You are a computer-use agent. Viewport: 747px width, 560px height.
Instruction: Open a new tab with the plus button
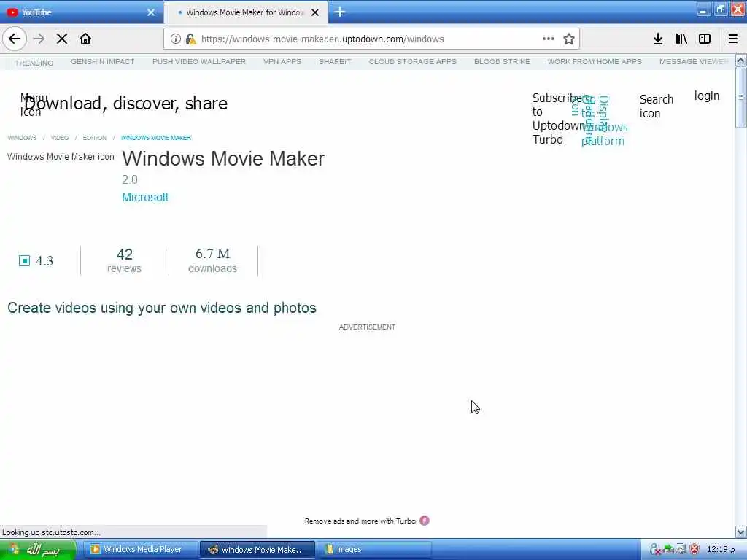click(x=340, y=12)
